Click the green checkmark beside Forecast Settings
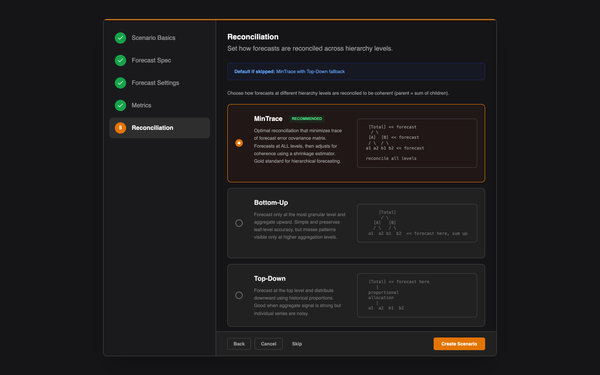 120,83
